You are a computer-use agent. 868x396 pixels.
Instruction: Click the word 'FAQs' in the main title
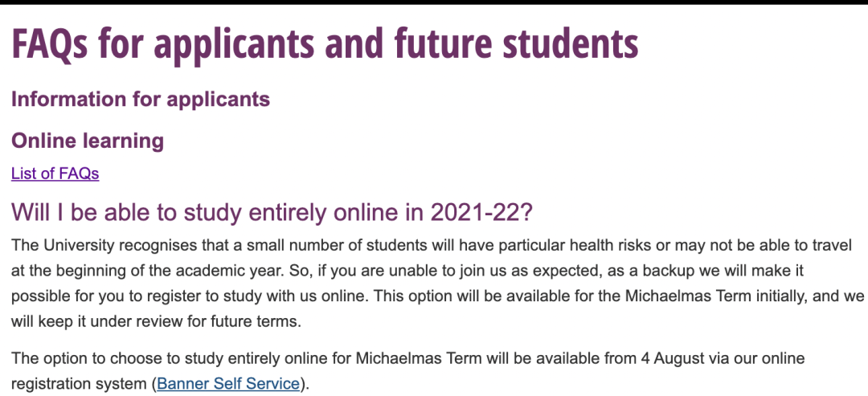[50, 45]
